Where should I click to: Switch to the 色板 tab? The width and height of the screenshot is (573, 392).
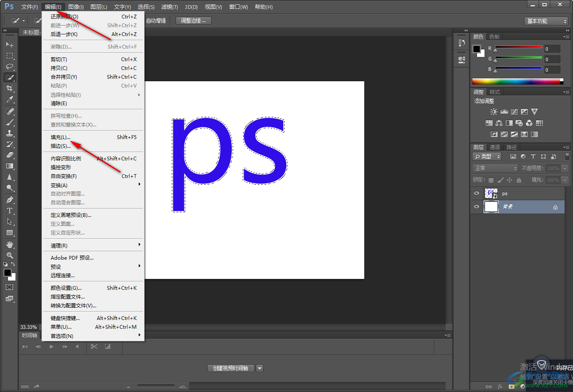(495, 36)
